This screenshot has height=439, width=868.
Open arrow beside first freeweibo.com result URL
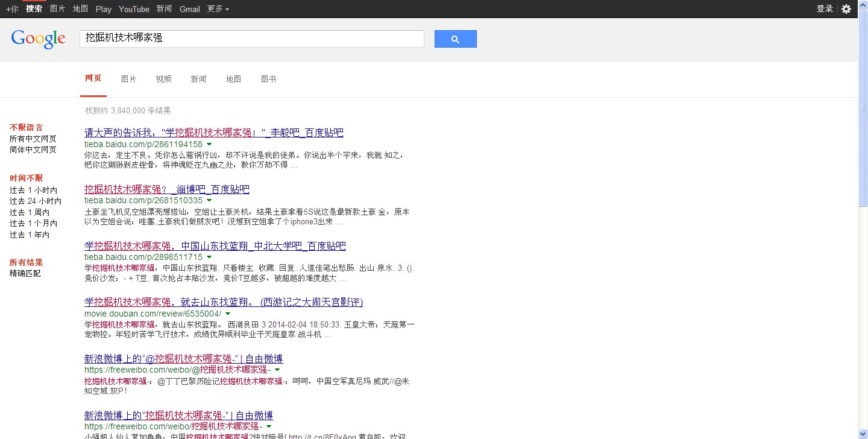point(277,370)
